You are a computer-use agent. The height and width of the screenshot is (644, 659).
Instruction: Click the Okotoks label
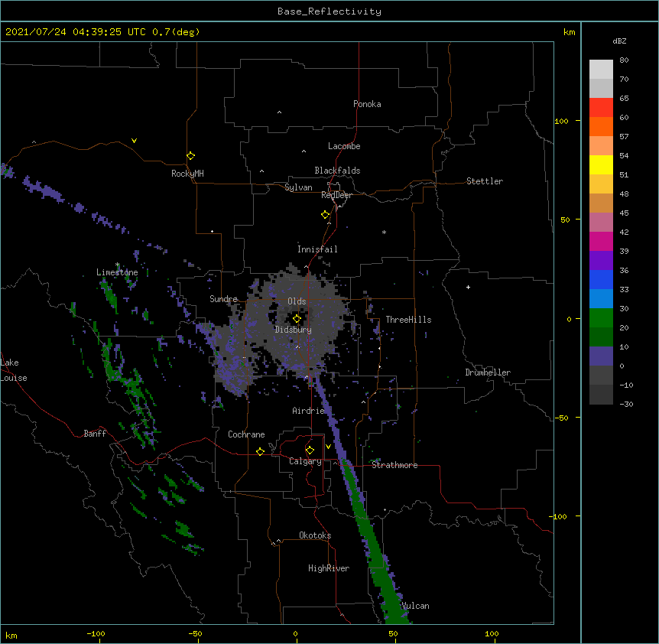click(x=315, y=535)
